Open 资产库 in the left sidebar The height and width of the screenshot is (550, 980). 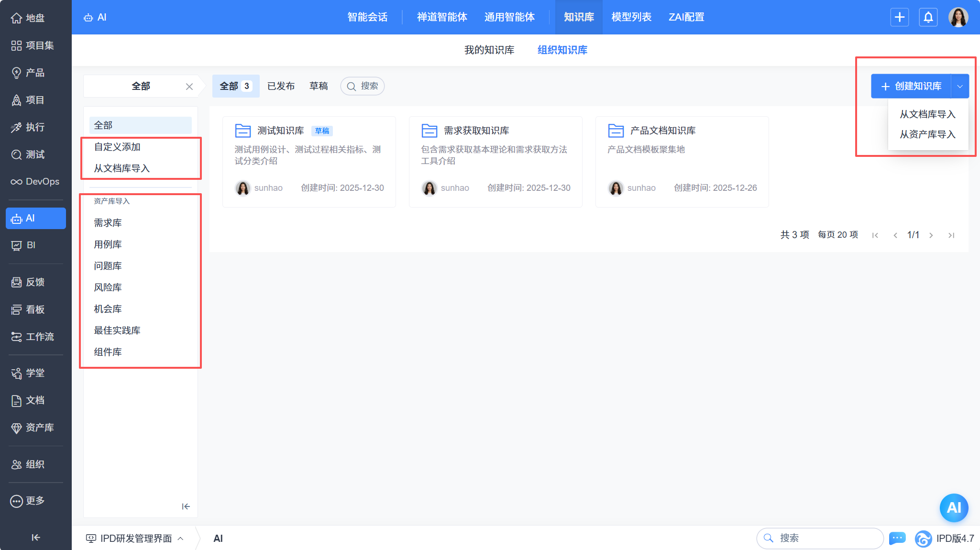click(x=35, y=428)
